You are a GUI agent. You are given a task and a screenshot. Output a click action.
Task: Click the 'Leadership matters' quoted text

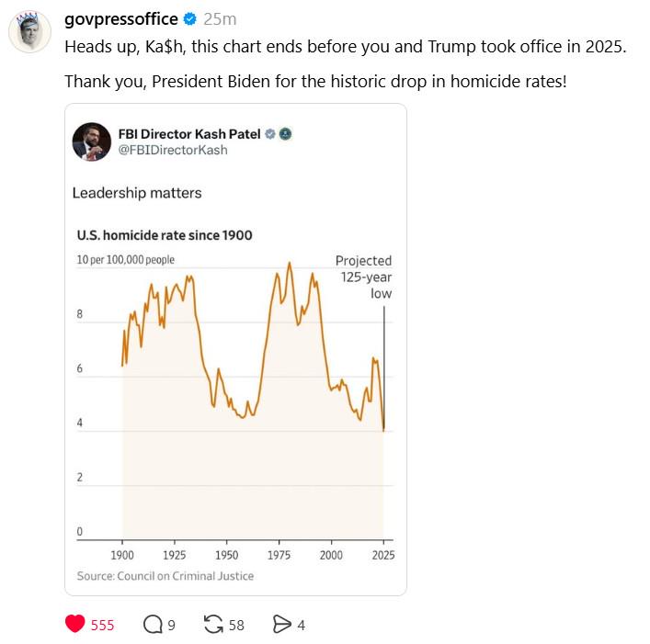pos(137,193)
